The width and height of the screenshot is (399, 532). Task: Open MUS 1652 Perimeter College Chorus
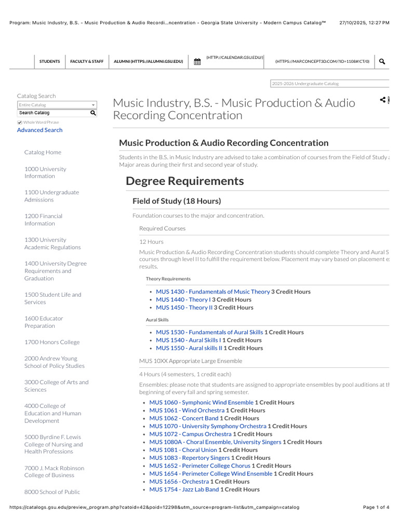[x=199, y=465]
